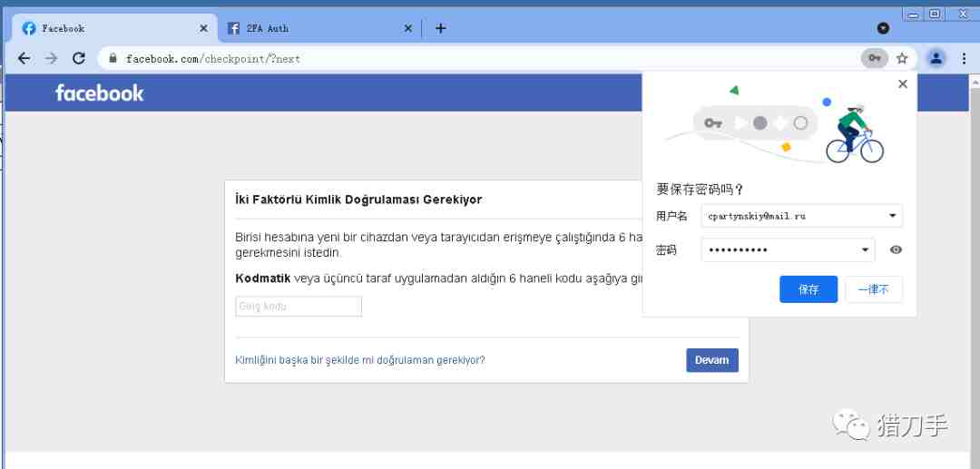
Task: Open Chrome's three-dot menu
Action: 964,58
